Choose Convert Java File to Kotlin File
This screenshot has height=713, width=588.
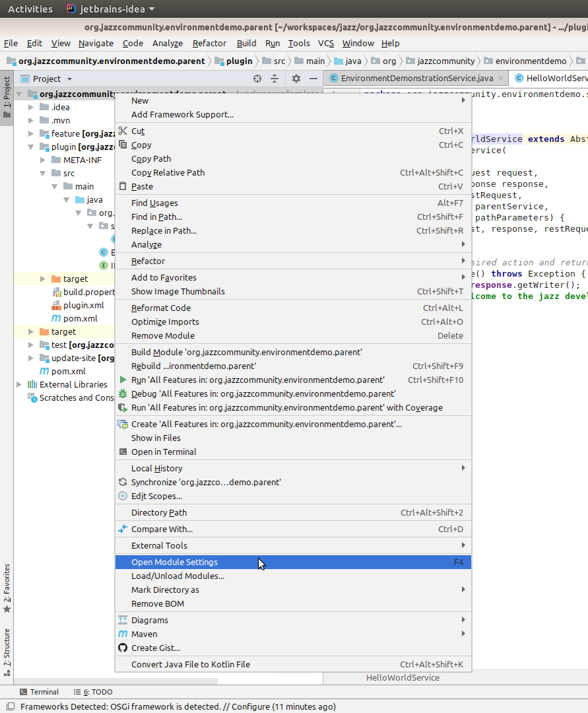293,664
